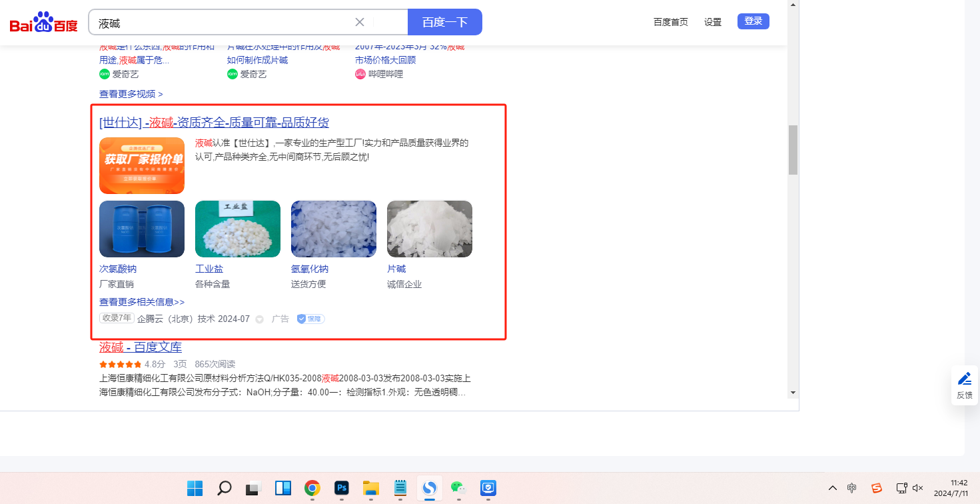Click the 收录7年 badge
Image resolution: width=980 pixels, height=504 pixels.
pyautogui.click(x=117, y=318)
